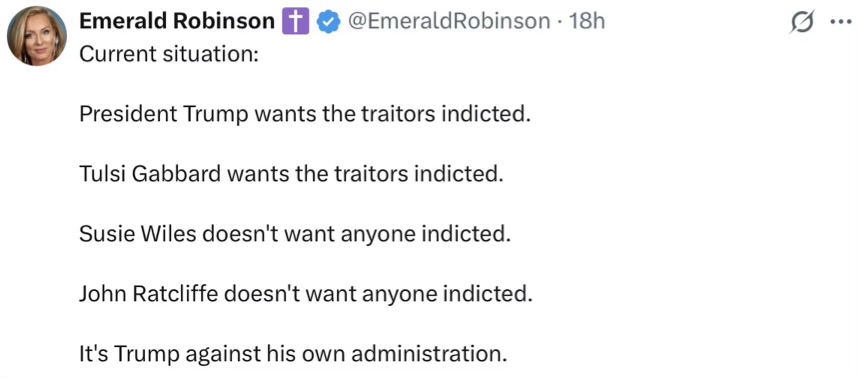
Task: Click the Grok explain-post icon
Action: pos(803,22)
